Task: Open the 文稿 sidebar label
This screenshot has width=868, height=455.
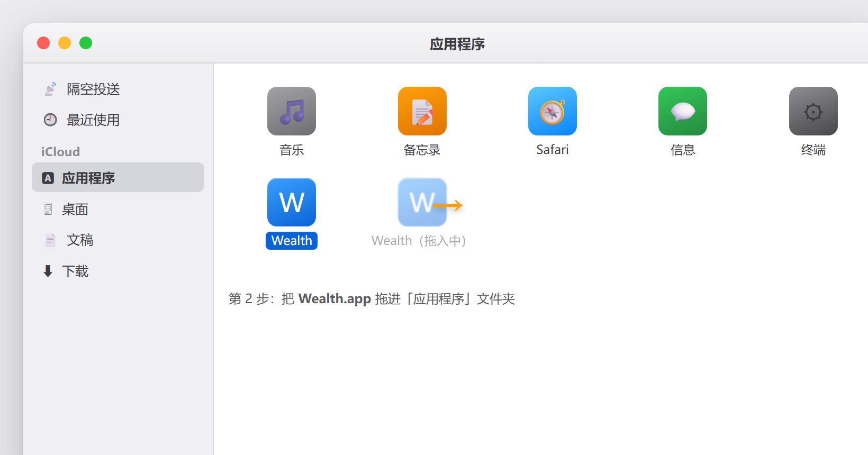Action: [80, 240]
